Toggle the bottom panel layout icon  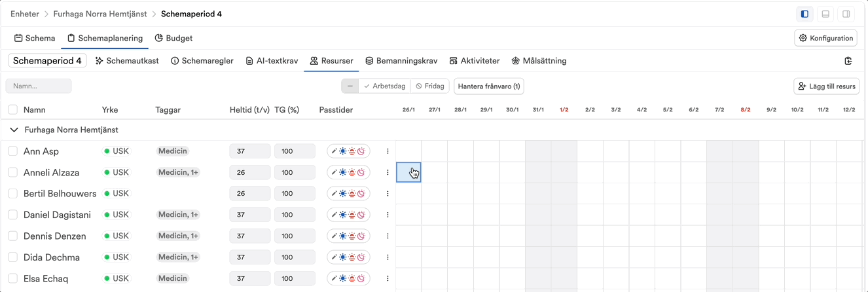click(825, 14)
